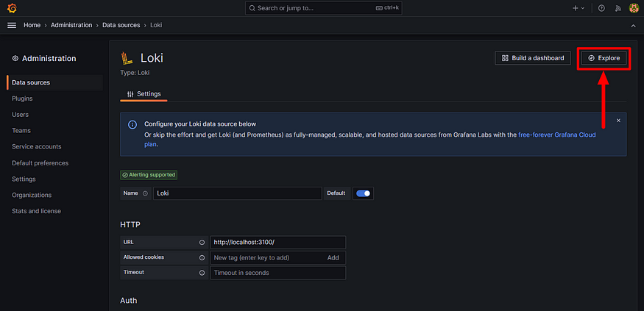Screen dimensions: 644x311
Task: Click the Administration section heading
Action: 49,59
